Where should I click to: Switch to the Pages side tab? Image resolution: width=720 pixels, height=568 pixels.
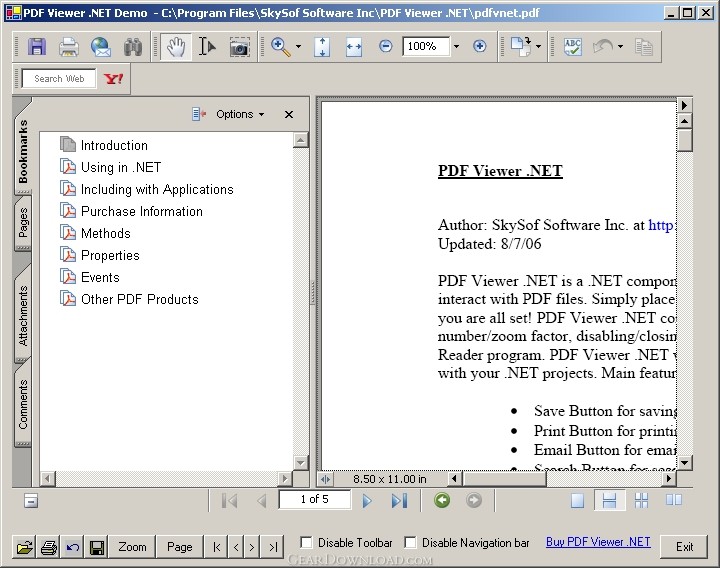tap(23, 223)
